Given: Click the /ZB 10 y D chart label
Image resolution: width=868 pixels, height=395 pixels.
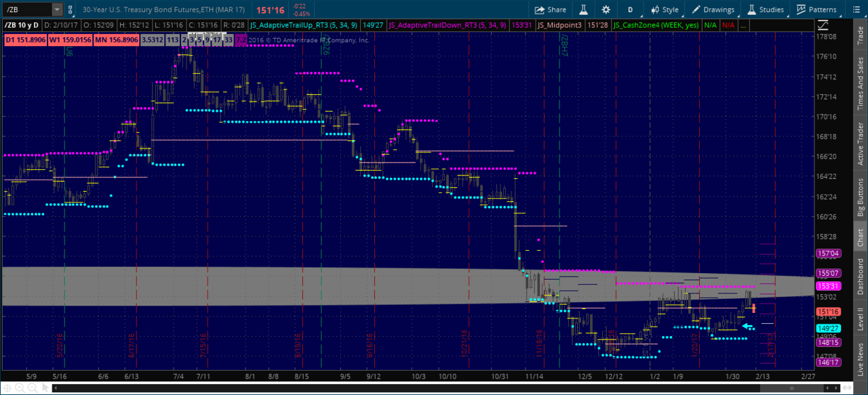Looking at the screenshot, I should tap(20, 25).
